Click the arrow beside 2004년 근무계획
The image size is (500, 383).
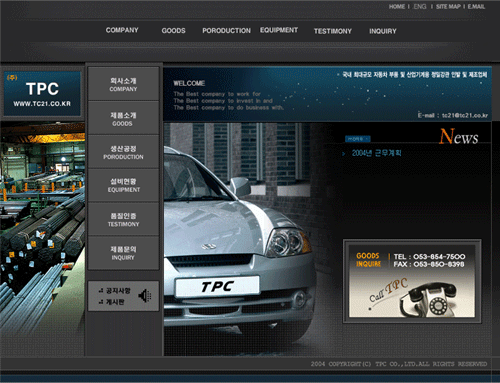coord(343,154)
